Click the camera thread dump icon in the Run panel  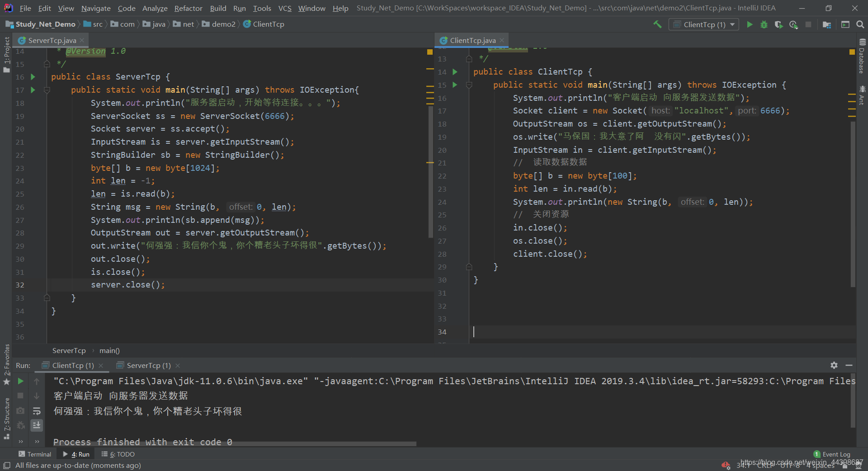point(20,410)
